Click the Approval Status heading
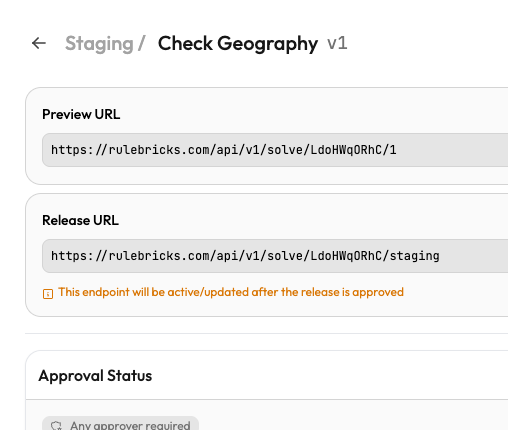The image size is (508, 430). (x=95, y=376)
